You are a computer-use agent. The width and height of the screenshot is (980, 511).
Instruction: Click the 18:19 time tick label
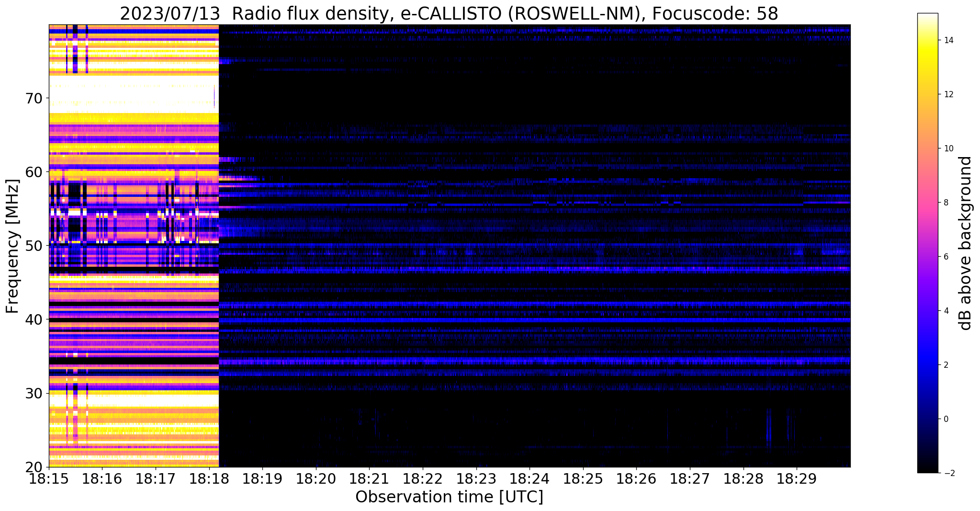pos(262,478)
